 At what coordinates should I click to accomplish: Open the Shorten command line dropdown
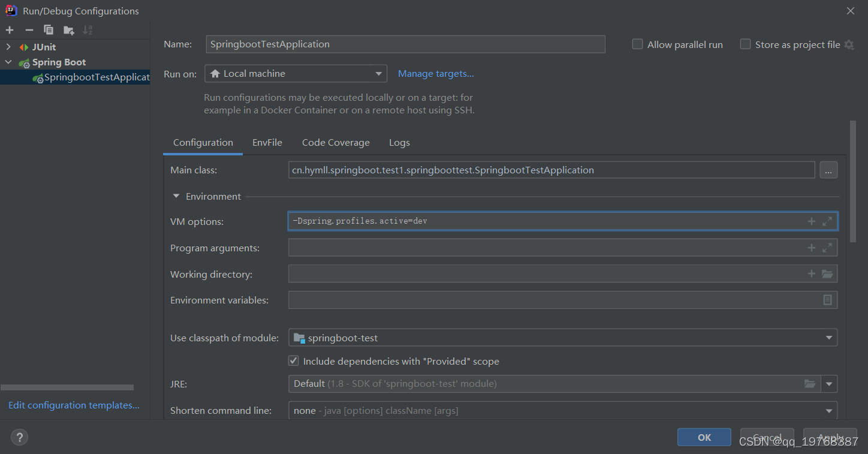coord(562,411)
